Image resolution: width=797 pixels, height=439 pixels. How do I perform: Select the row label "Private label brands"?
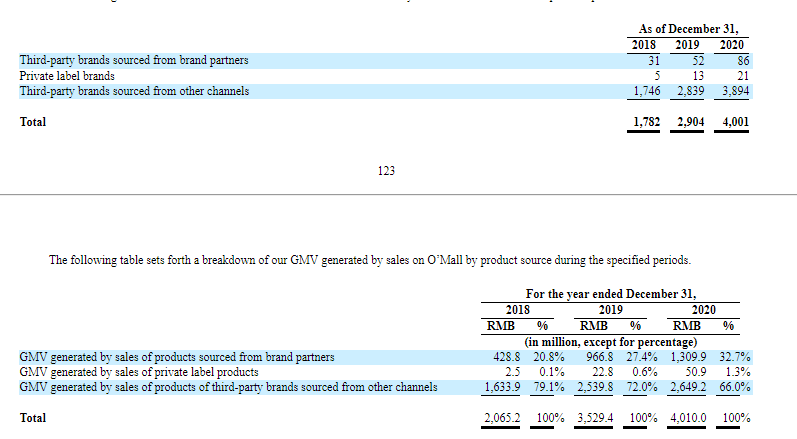point(67,76)
